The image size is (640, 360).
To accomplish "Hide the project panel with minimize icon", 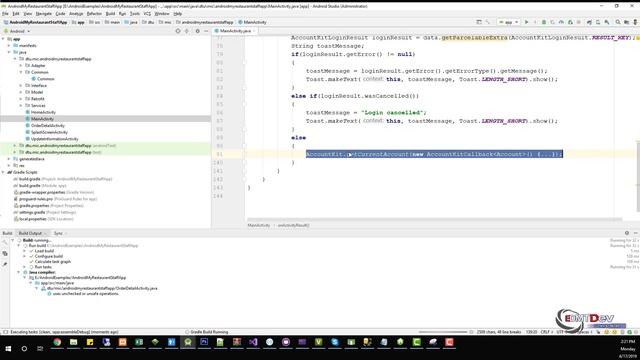I will pos(206,31).
